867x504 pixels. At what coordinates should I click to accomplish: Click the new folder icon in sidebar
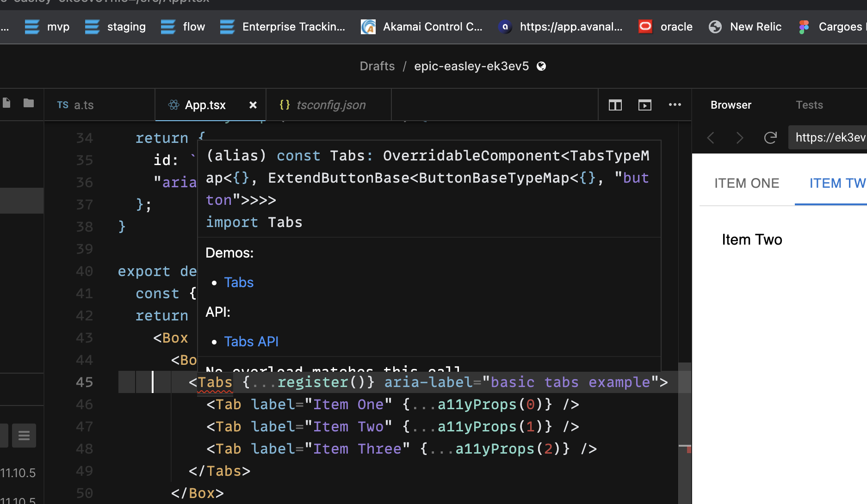(29, 103)
